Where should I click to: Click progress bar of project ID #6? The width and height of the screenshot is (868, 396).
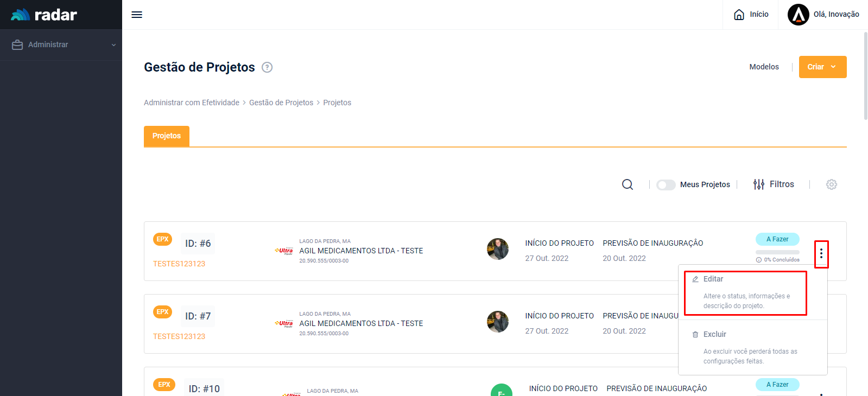coord(777,252)
